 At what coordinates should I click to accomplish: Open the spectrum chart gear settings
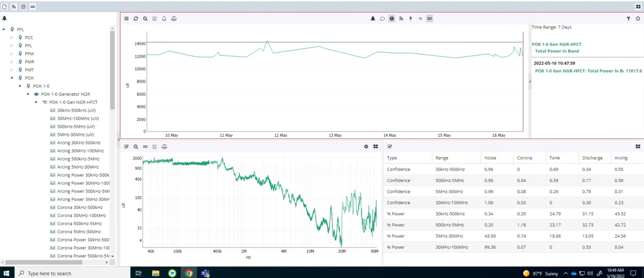[x=366, y=146]
